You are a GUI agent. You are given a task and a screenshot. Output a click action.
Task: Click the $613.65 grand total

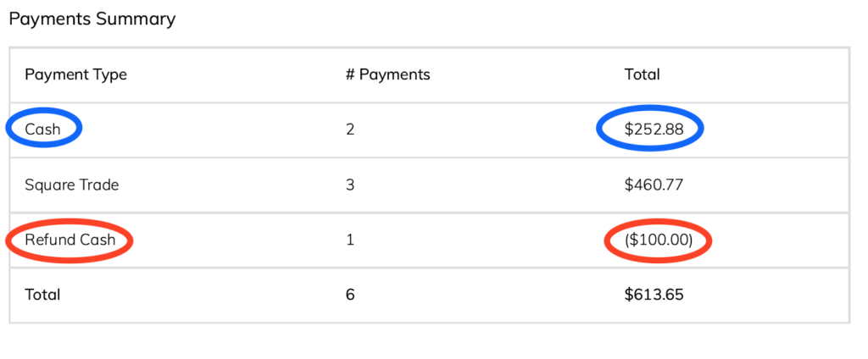pos(654,295)
